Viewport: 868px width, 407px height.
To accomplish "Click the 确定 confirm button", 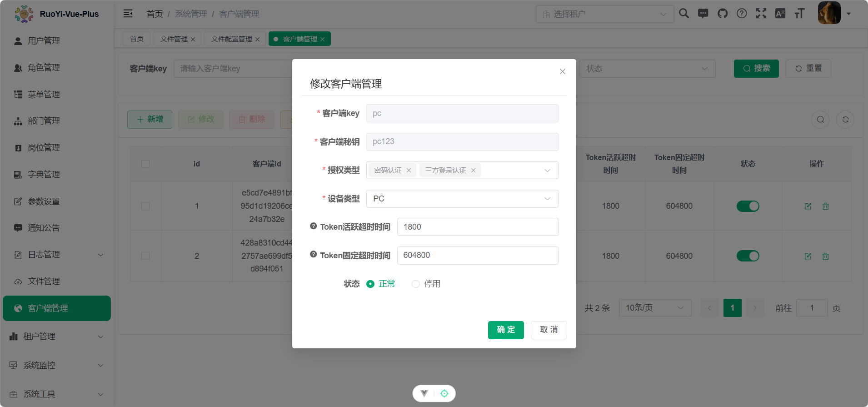I will (x=505, y=330).
